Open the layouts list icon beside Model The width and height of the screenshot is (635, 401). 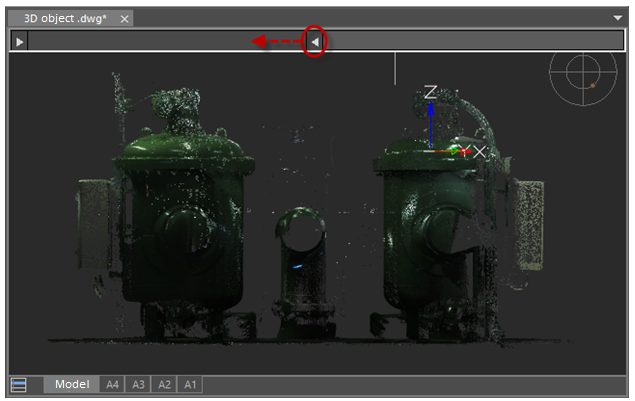pyautogui.click(x=19, y=385)
